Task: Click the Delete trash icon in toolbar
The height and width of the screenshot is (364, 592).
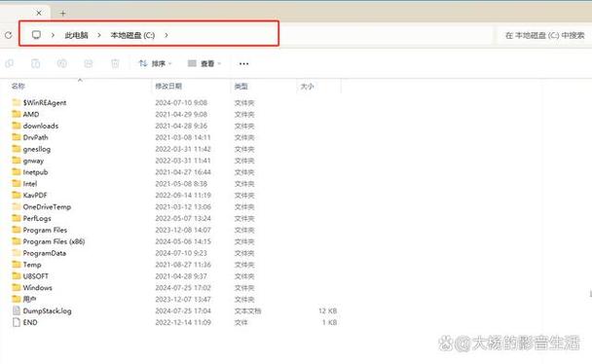Action: pyautogui.click(x=115, y=63)
